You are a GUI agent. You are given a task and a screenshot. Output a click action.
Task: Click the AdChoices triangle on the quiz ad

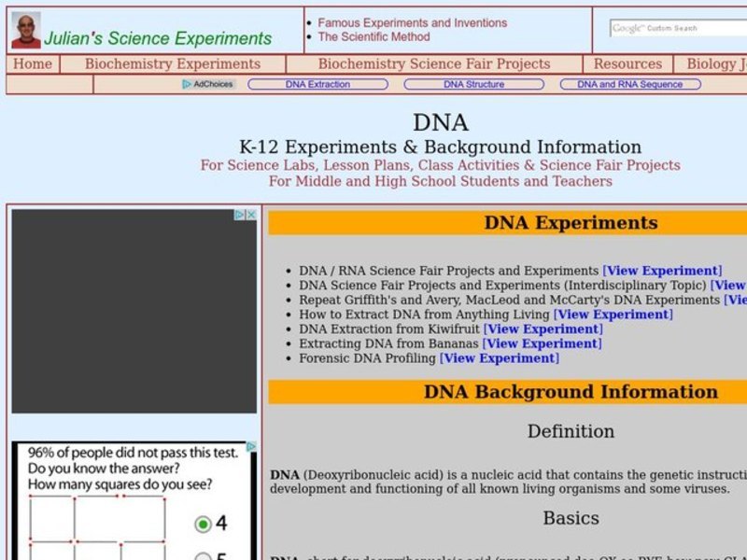click(x=251, y=446)
